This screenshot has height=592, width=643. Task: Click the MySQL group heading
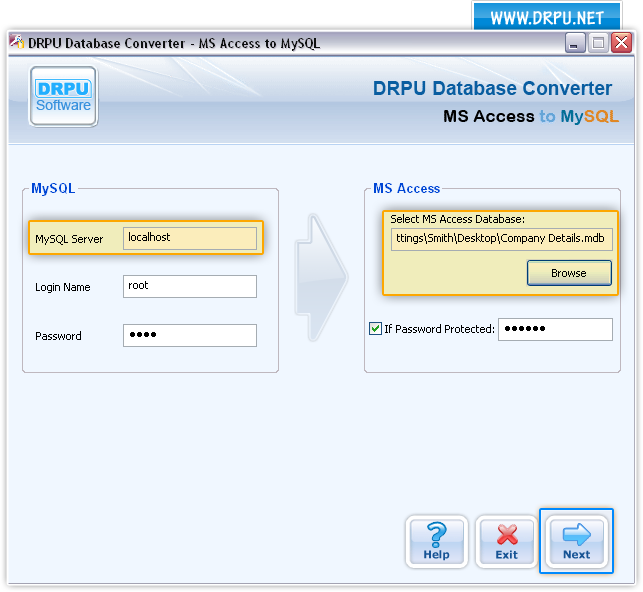53,189
